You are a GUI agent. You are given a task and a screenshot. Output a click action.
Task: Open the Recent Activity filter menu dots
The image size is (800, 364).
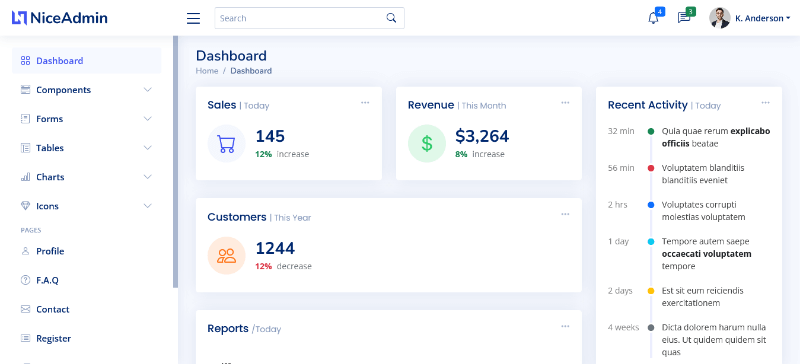(x=765, y=103)
